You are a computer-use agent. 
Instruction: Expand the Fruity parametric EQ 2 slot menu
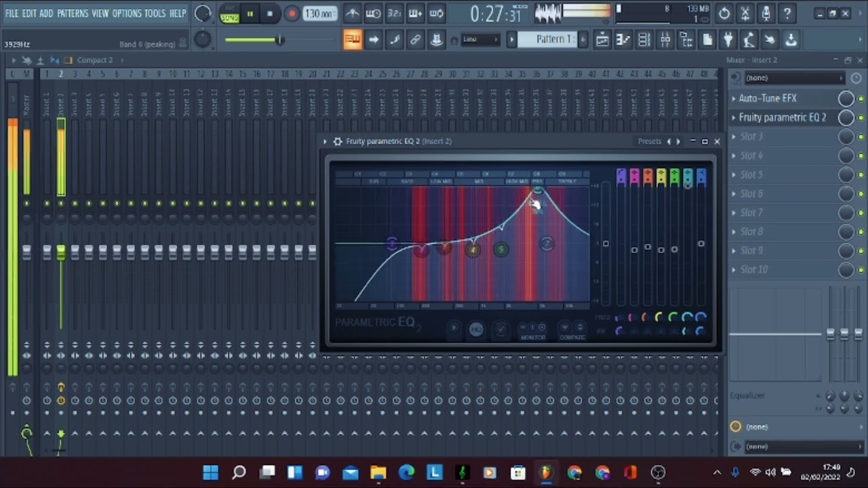[x=733, y=117]
